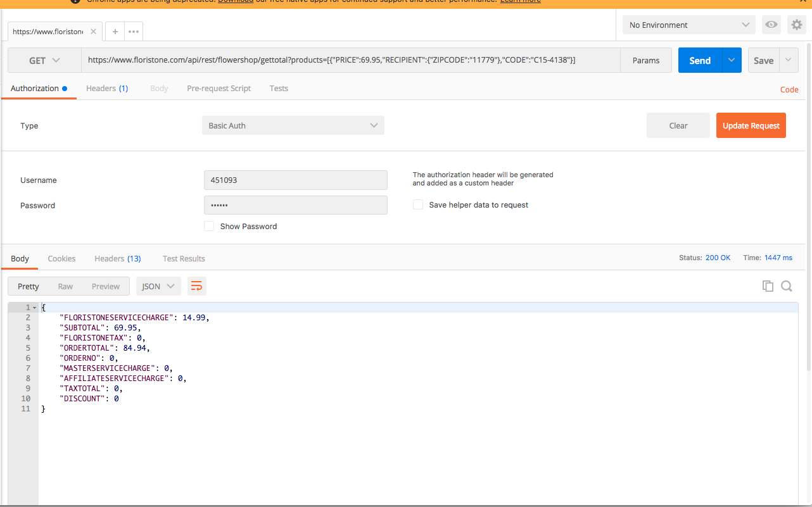Follow the Download link in banner

pyautogui.click(x=236, y=2)
